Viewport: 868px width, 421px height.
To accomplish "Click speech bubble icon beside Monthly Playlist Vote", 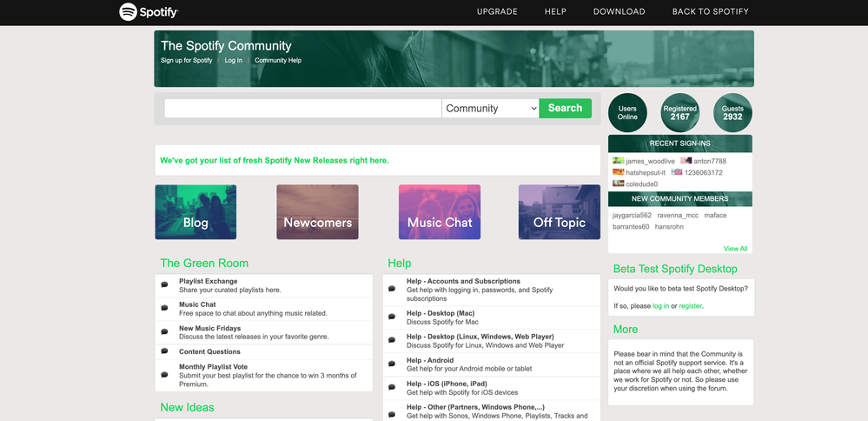I will [x=164, y=375].
